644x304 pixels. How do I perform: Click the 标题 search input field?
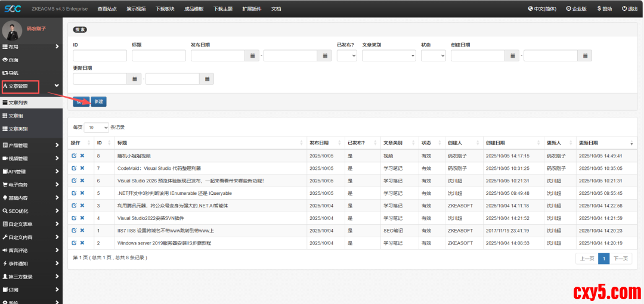click(x=159, y=55)
